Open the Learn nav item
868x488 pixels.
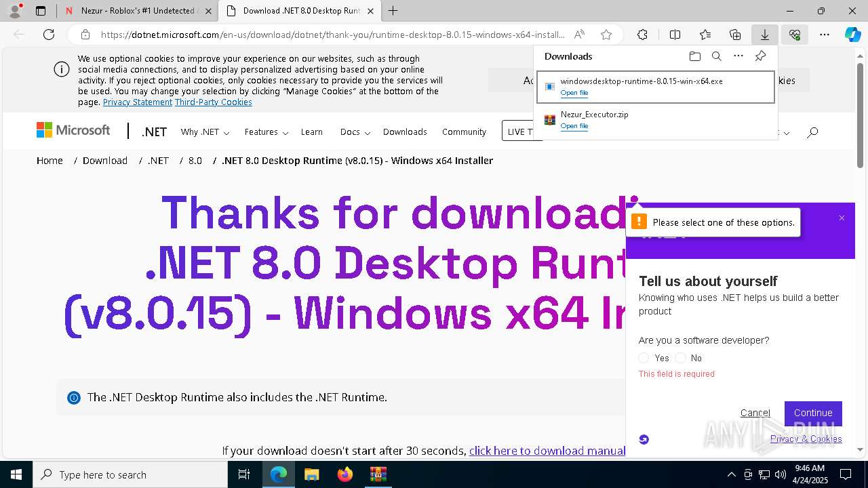(312, 132)
